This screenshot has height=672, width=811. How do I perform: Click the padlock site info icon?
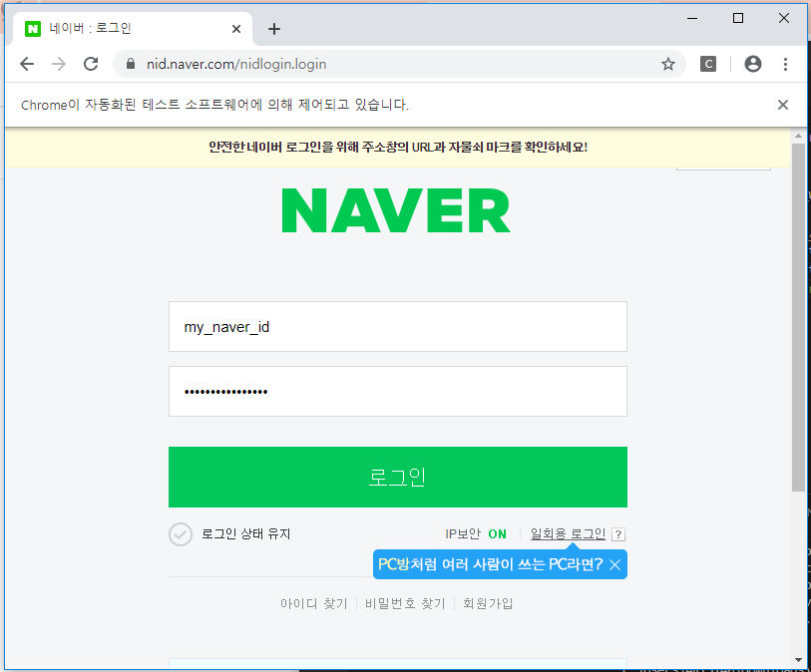click(x=131, y=64)
